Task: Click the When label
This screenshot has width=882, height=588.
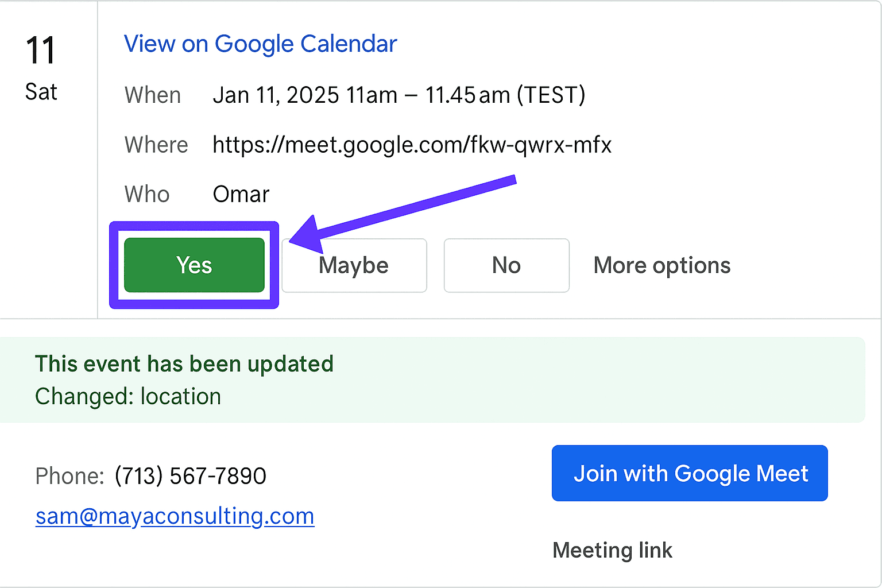Action: pos(153,95)
